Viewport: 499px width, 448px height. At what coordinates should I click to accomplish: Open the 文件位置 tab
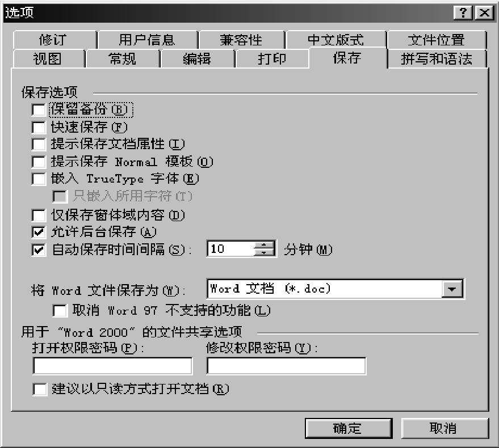pos(437,40)
